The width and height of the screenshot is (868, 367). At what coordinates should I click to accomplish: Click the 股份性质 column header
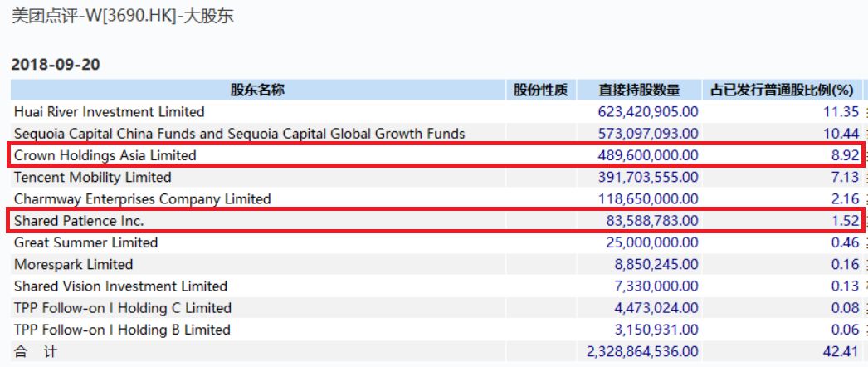540,91
